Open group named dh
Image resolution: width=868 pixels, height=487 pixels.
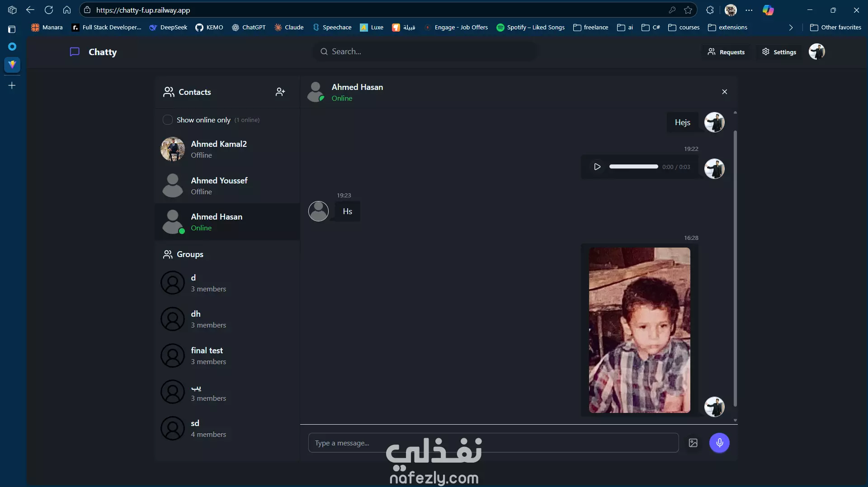tap(227, 319)
